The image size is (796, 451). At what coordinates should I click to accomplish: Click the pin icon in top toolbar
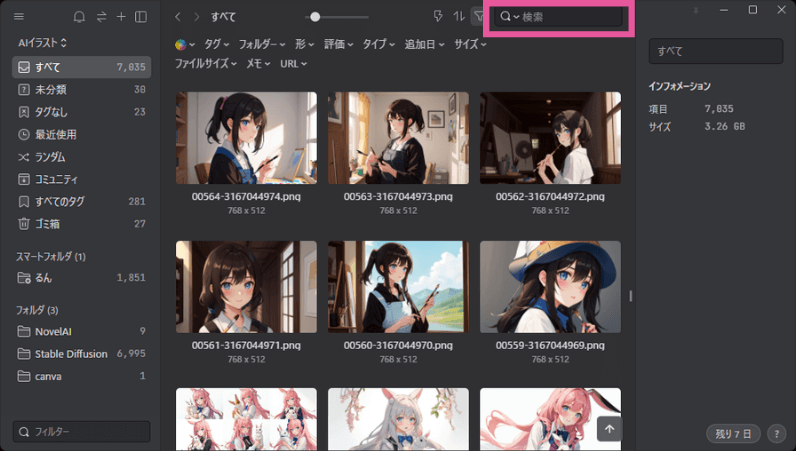[438, 16]
